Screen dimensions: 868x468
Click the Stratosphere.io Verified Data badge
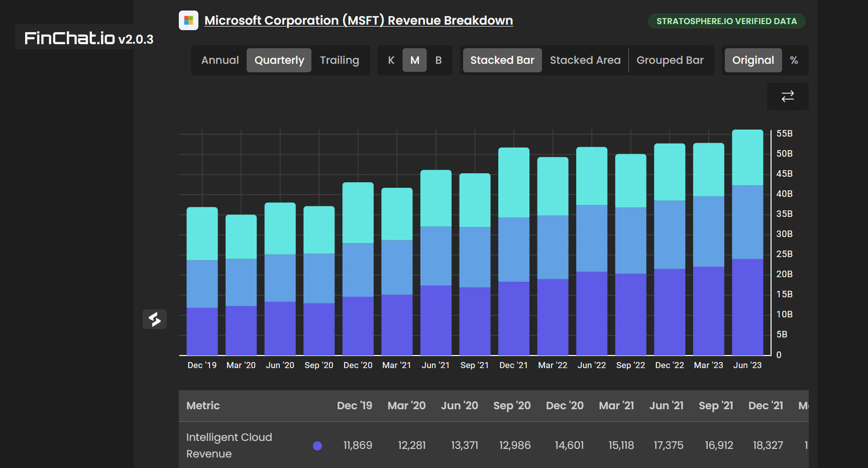[726, 21]
